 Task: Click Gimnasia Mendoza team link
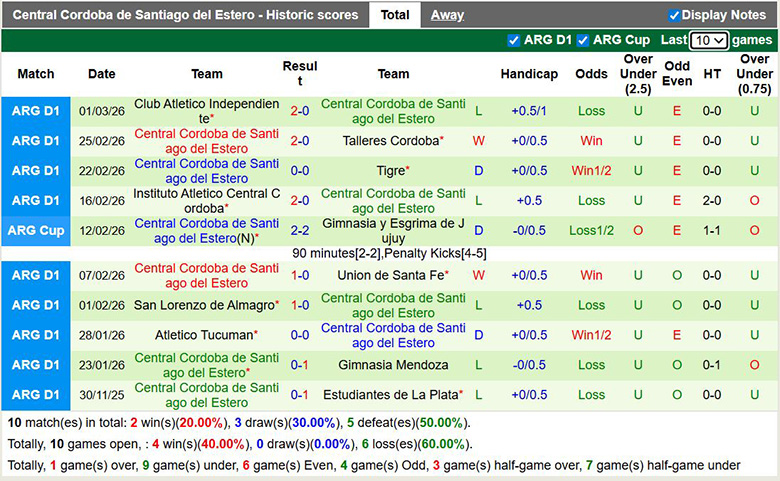tap(393, 365)
